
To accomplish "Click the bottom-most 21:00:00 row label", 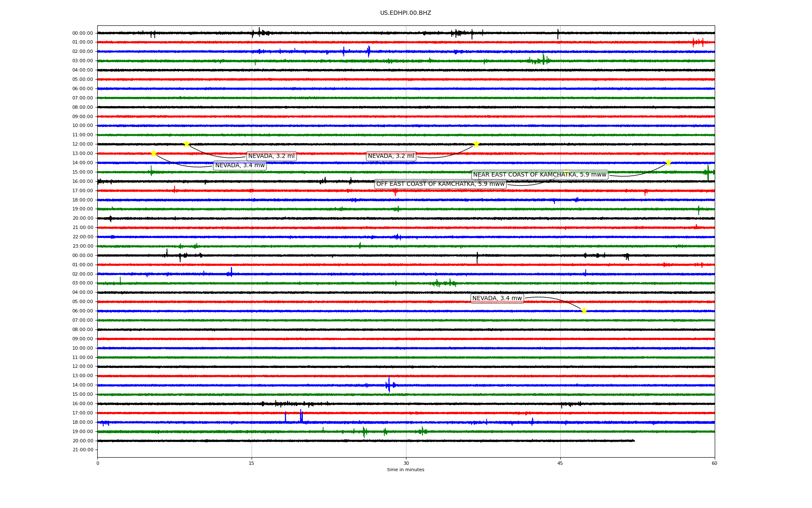I will pyautogui.click(x=82, y=450).
